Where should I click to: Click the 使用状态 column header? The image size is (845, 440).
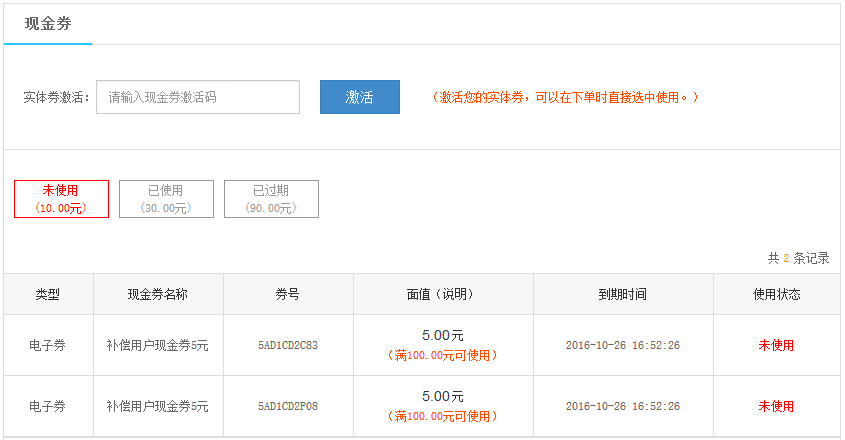pyautogui.click(x=777, y=294)
